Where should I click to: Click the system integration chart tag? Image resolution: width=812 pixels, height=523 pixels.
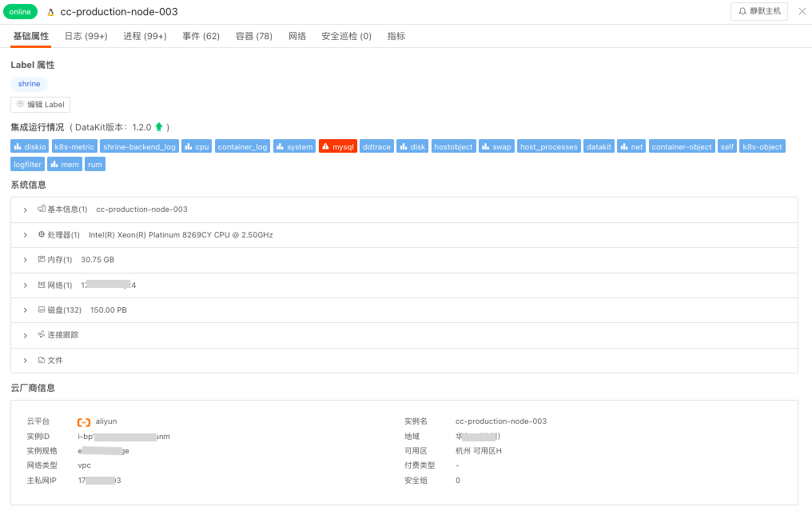click(294, 146)
